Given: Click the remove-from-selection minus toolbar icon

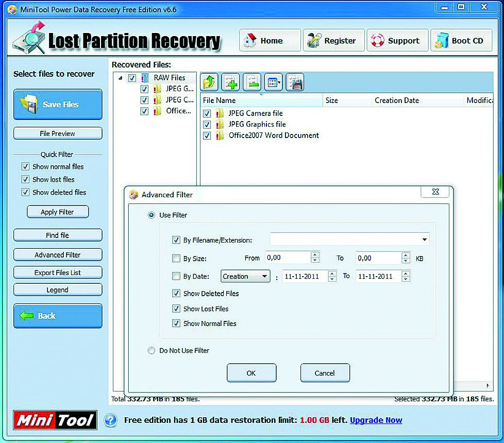Looking at the screenshot, I should tap(252, 82).
